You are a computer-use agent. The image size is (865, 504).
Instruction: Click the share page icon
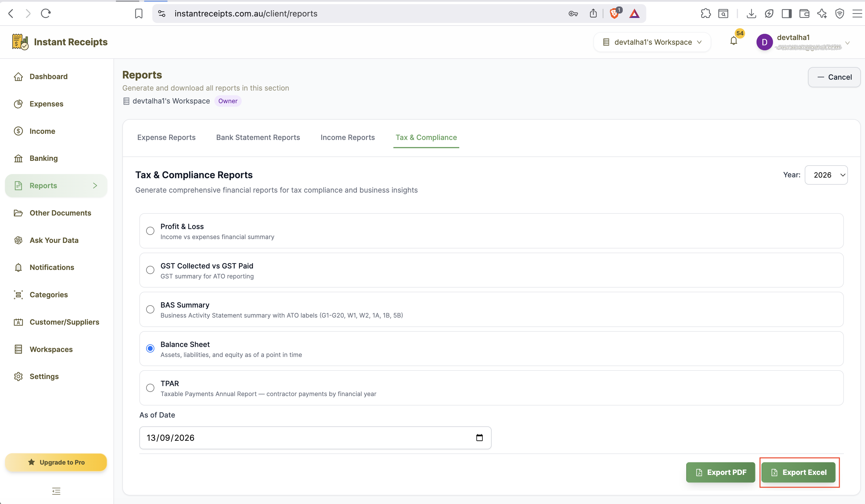click(593, 14)
